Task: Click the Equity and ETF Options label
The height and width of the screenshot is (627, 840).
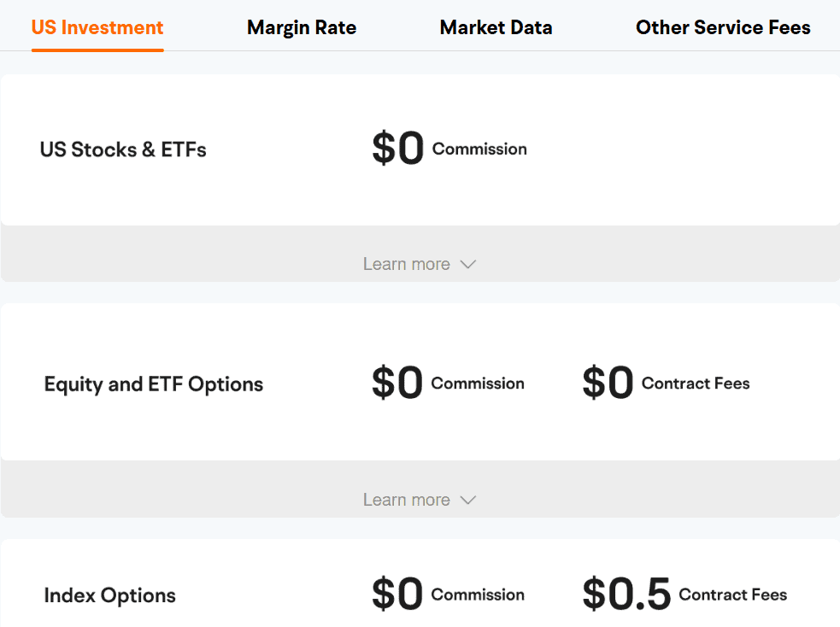Action: pos(153,384)
